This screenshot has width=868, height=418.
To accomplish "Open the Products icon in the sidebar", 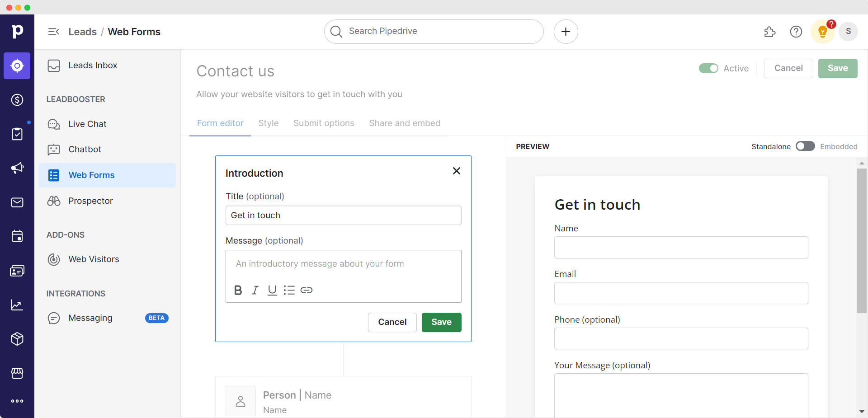I will (17, 339).
